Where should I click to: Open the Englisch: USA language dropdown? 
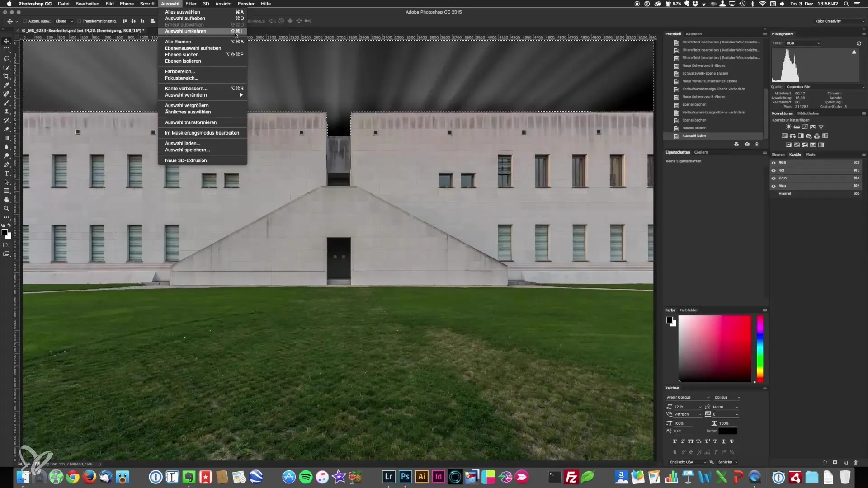(687, 462)
